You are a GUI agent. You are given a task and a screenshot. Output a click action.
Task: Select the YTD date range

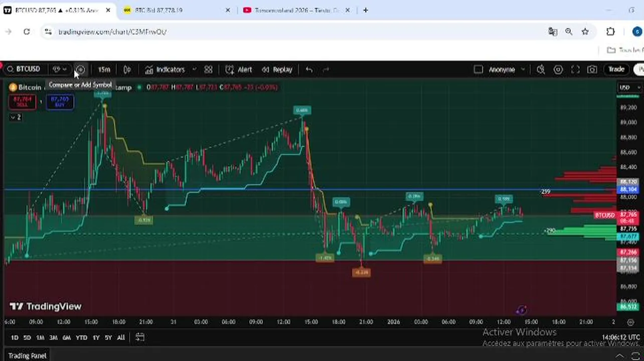(81, 337)
